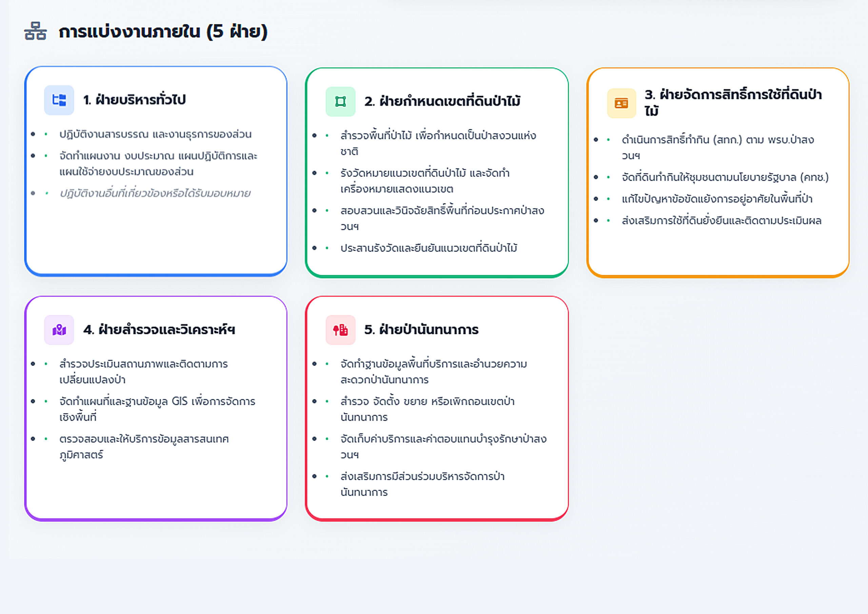The image size is (868, 614).
Task: Click the red tree and building icon
Action: coord(340,330)
